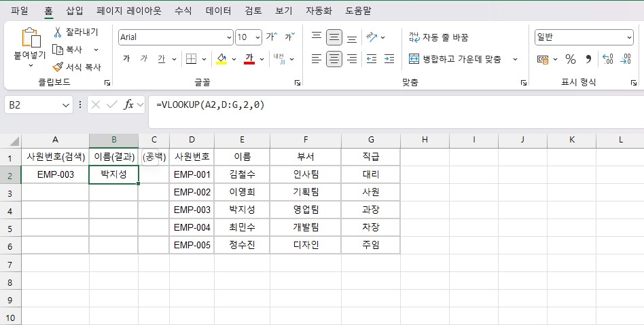The width and height of the screenshot is (644, 325).
Task: Click the percent style icon
Action: [x=571, y=59]
